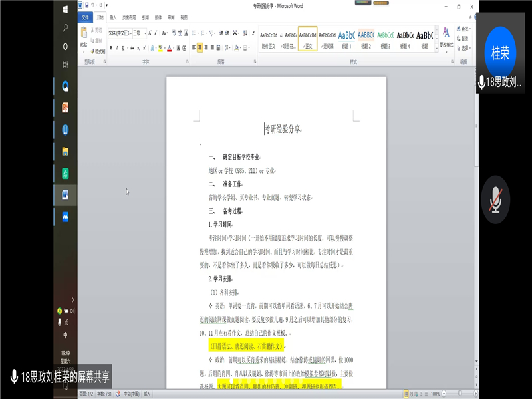Open the font name dropdown (宋体)
Viewport: 532px width, 399px height.
point(120,33)
